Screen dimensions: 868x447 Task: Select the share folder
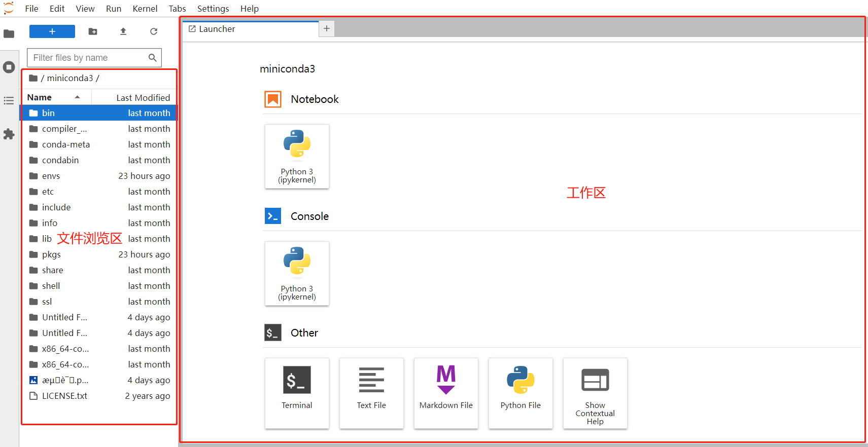[x=99, y=270]
